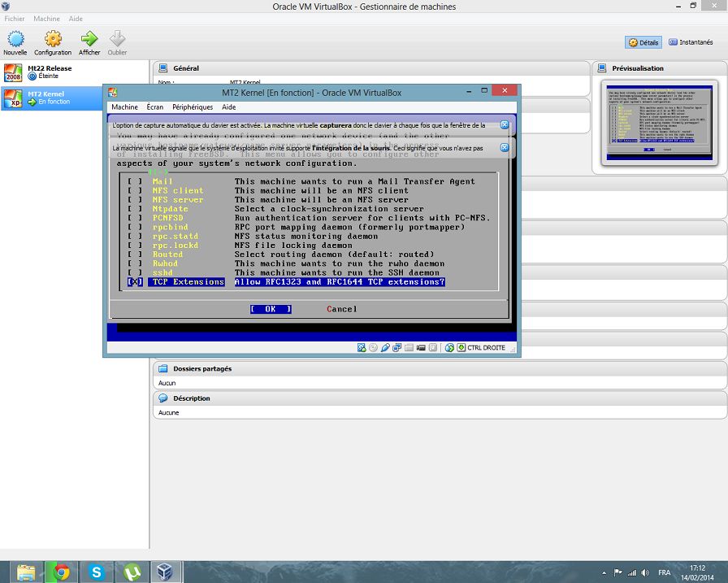
Task: Open the Fichier menu in the manager window
Action: click(x=15, y=19)
